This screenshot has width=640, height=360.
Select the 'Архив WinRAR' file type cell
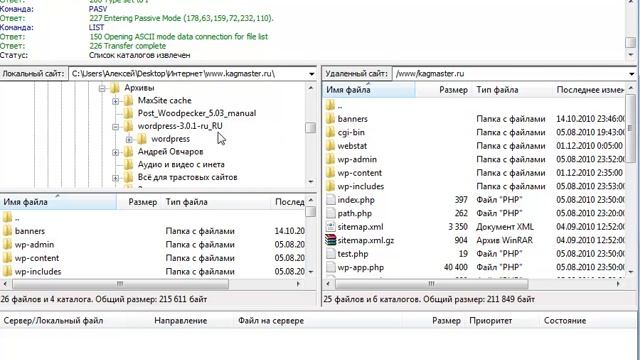pos(504,240)
